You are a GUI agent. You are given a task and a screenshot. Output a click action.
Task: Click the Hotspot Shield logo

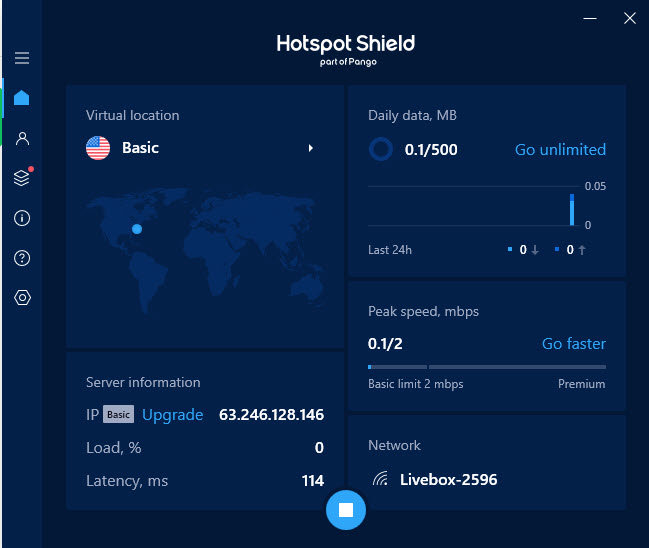[x=346, y=50]
